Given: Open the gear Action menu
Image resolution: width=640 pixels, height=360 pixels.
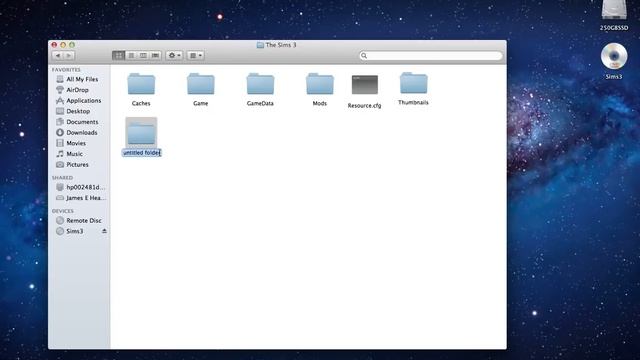Looking at the screenshot, I should [x=174, y=56].
